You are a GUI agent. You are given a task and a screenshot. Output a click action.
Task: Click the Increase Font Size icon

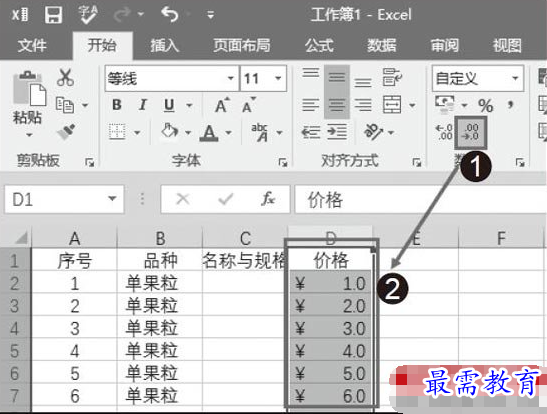[222, 104]
